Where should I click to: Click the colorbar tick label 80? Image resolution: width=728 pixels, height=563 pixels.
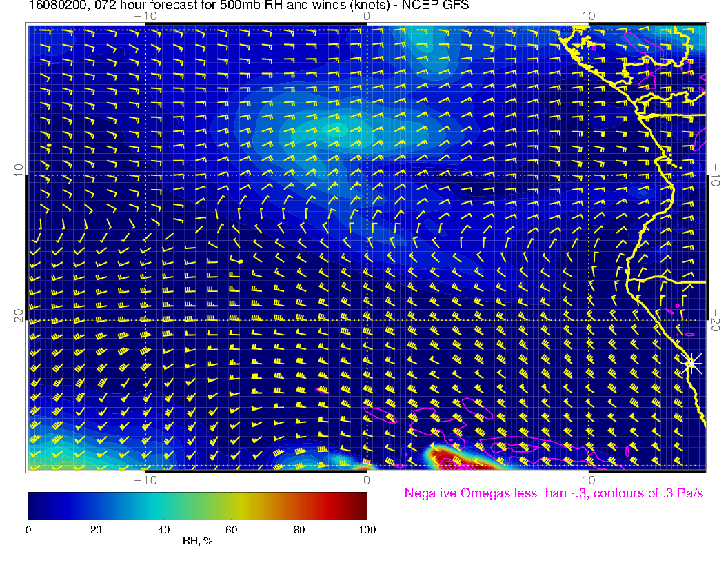point(299,529)
